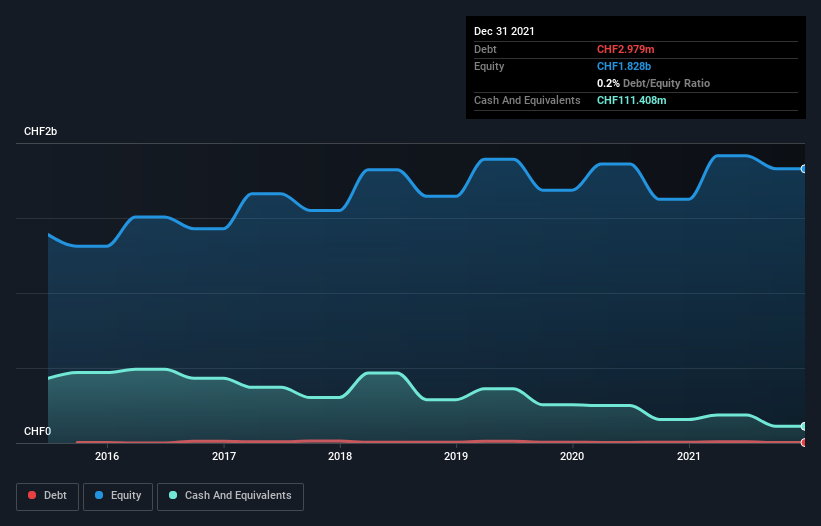
Task: Click the CHF111.408m cash value
Action: (631, 100)
